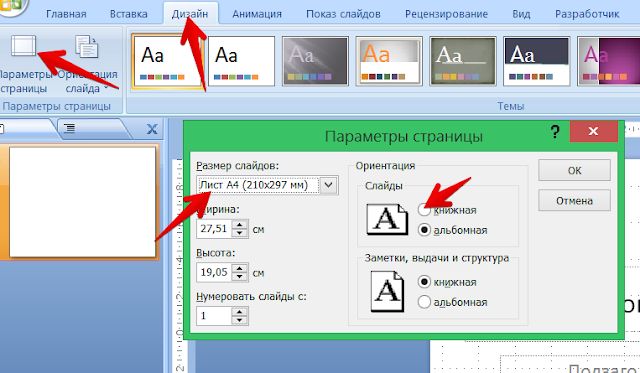The height and width of the screenshot is (373, 640).
Task: Decrease Ширина with down spinner arrow
Action: tap(240, 233)
